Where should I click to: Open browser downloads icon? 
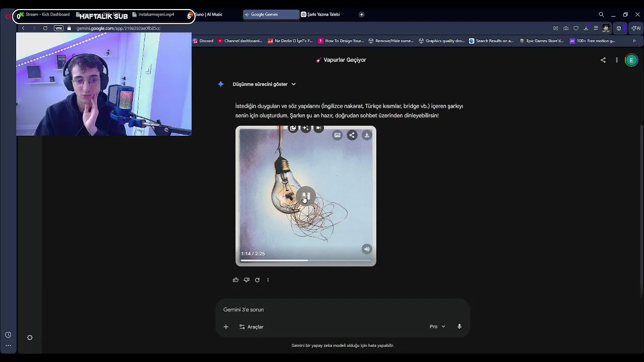586,28
